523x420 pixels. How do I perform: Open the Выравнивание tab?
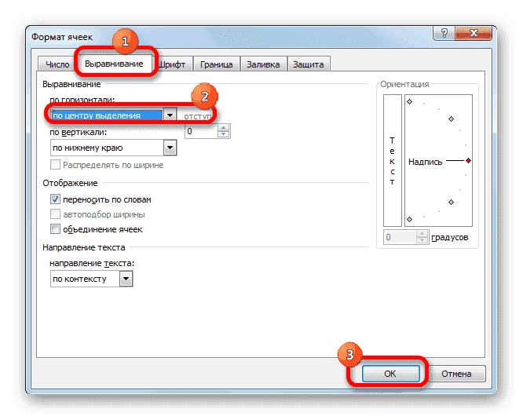114,64
